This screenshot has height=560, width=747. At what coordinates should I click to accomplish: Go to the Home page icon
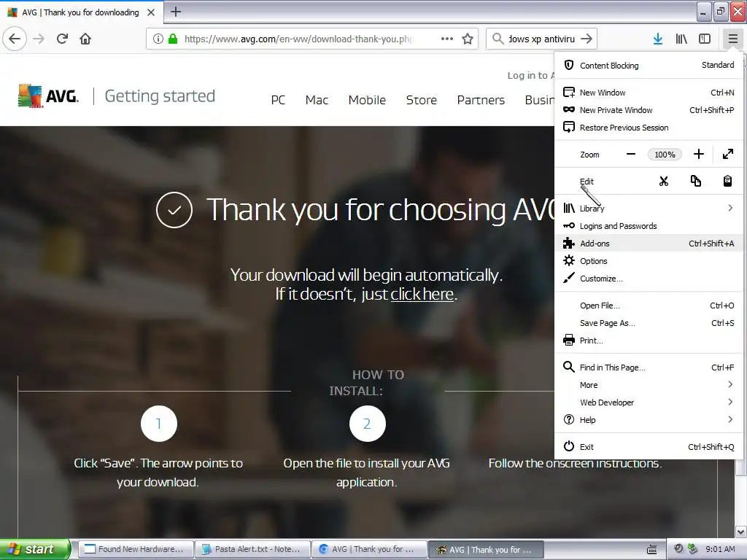click(85, 39)
